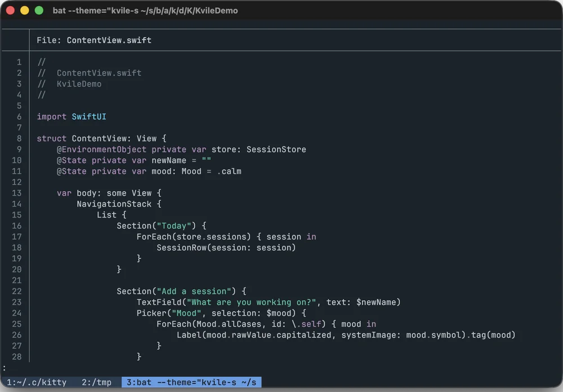
Task: Click the green zoom window button
Action: click(x=39, y=10)
